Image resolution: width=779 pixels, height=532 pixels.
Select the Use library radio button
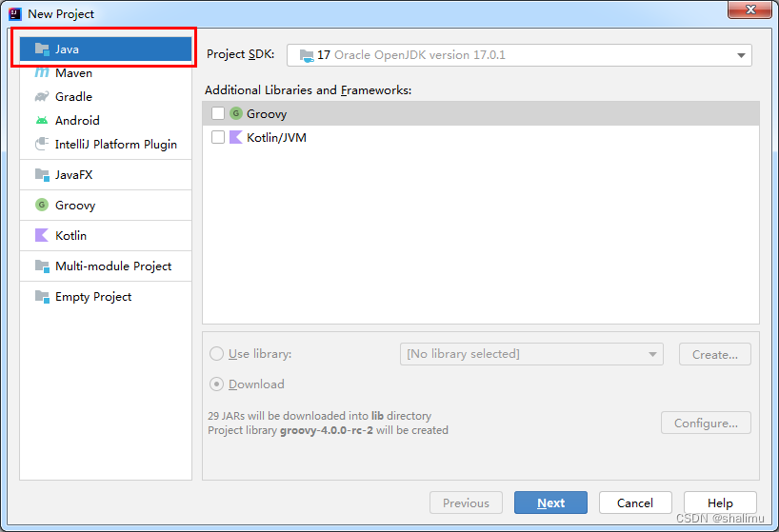[216, 354]
